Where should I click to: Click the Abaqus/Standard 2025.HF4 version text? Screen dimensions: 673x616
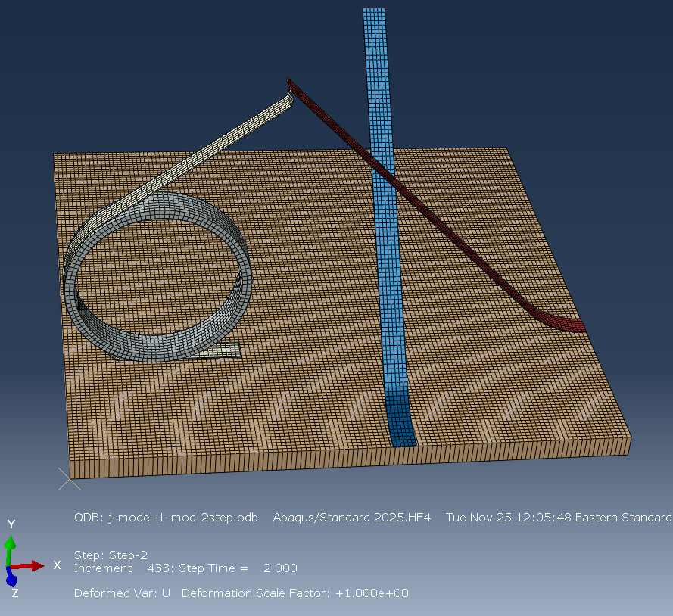pyautogui.click(x=351, y=518)
